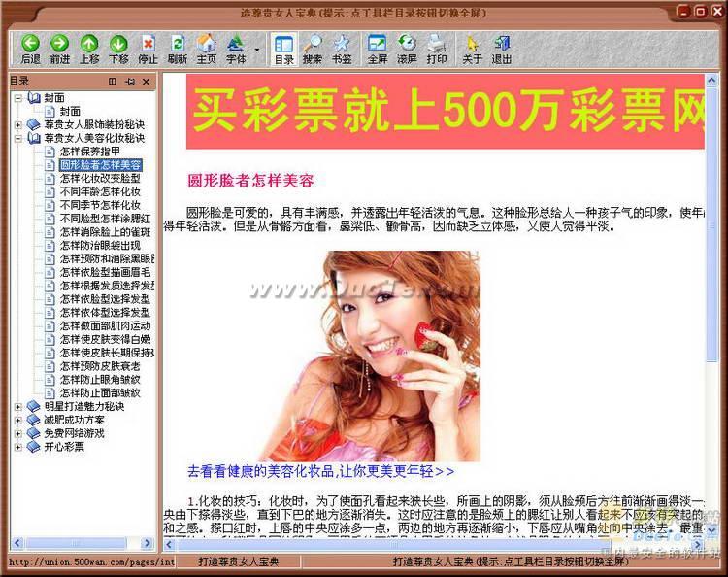Select the 减肥成功方案 book icon
Viewport: 728px width, 577px height.
[33, 420]
